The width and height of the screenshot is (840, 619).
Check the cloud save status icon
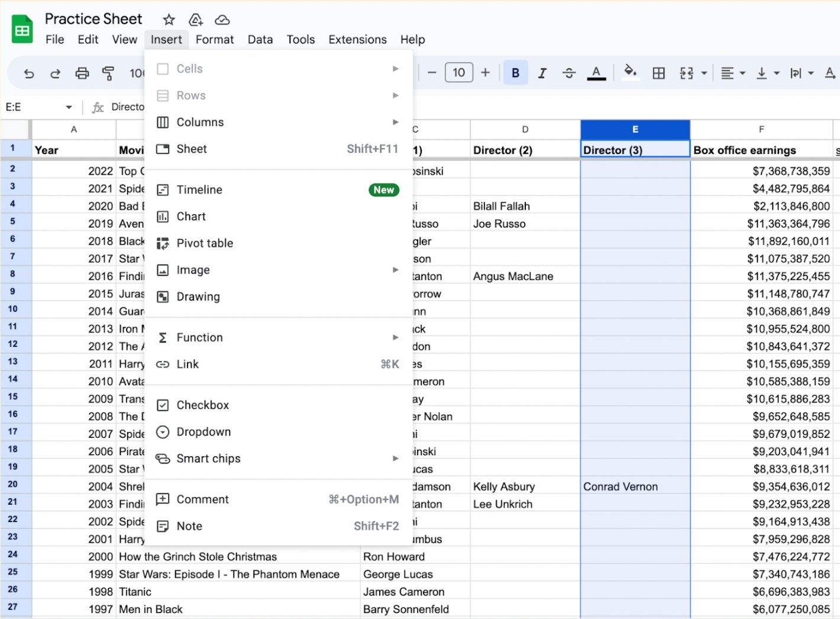[x=222, y=20]
